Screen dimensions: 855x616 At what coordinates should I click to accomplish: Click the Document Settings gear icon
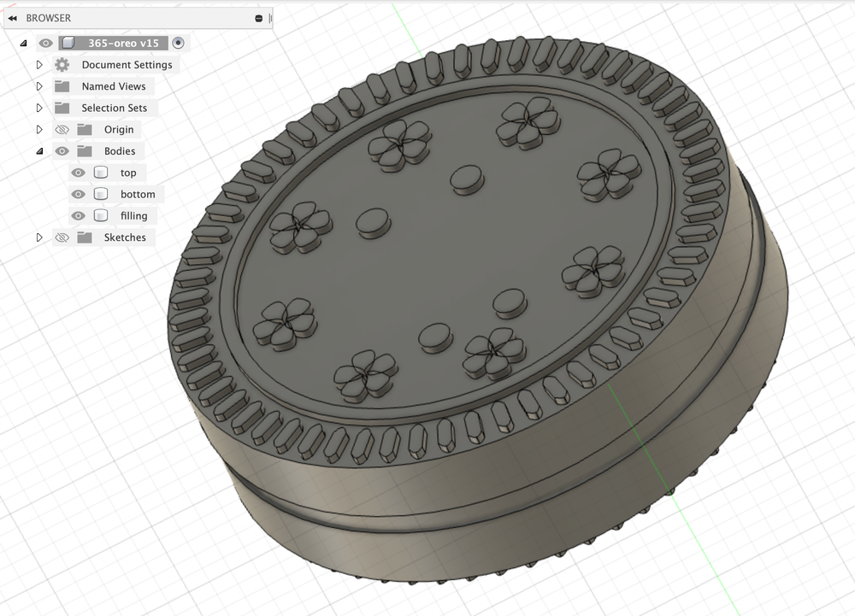(62, 65)
